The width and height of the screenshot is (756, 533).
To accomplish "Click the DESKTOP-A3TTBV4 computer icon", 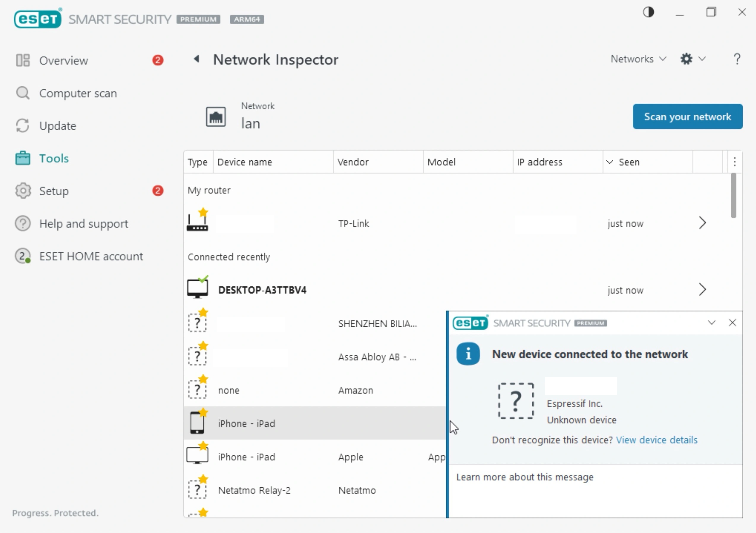I will [198, 287].
